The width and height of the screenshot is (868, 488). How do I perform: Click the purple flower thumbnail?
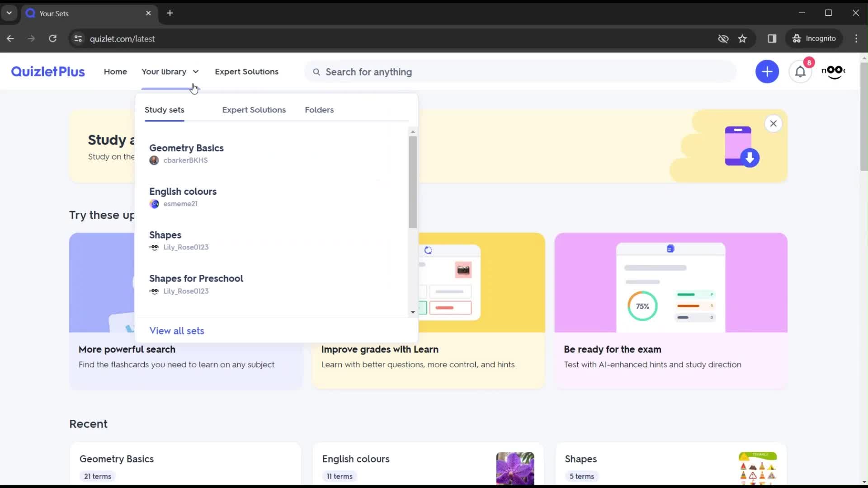click(x=515, y=469)
